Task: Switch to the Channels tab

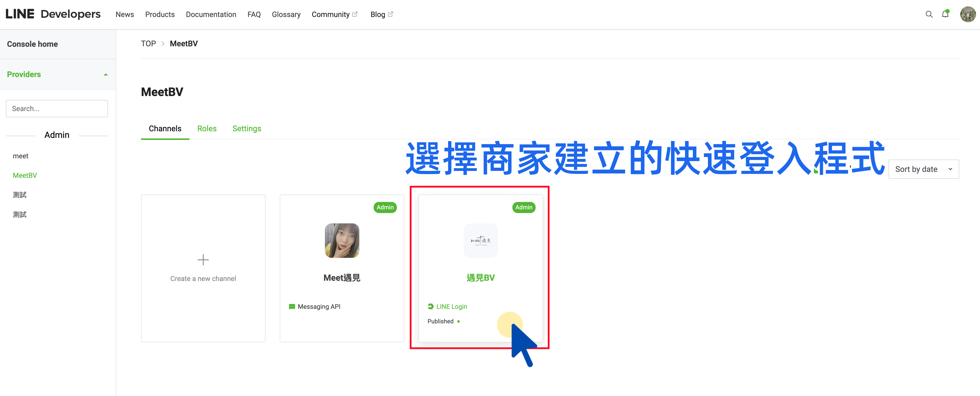Action: tap(165, 129)
